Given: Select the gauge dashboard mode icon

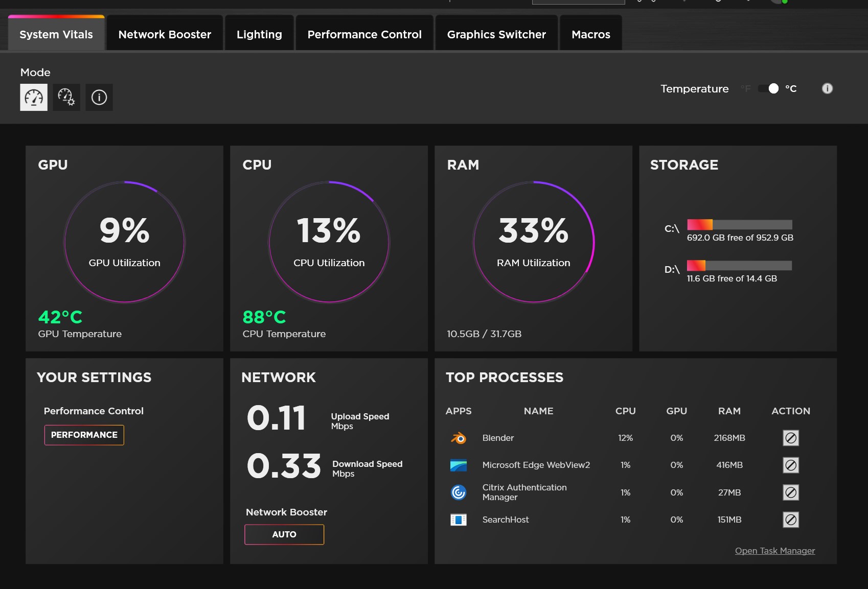Looking at the screenshot, I should [x=34, y=97].
